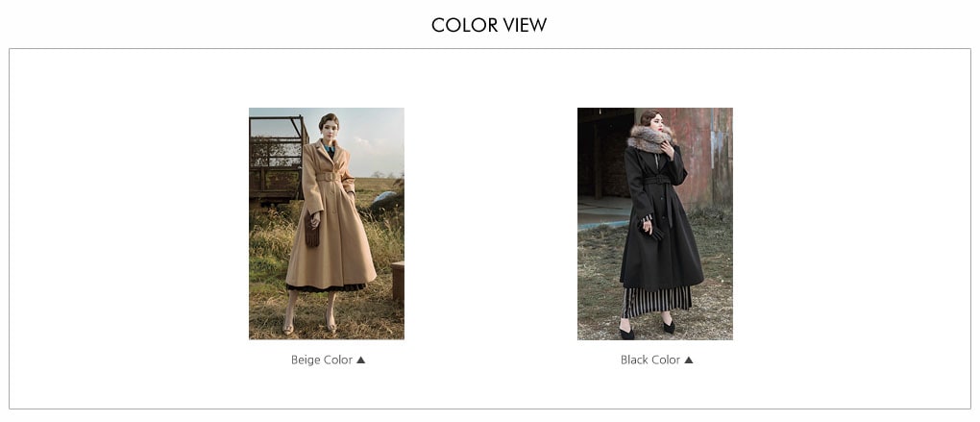Screen dimensions: 980x422
Task: Select the Beige Color label
Action: click(321, 360)
